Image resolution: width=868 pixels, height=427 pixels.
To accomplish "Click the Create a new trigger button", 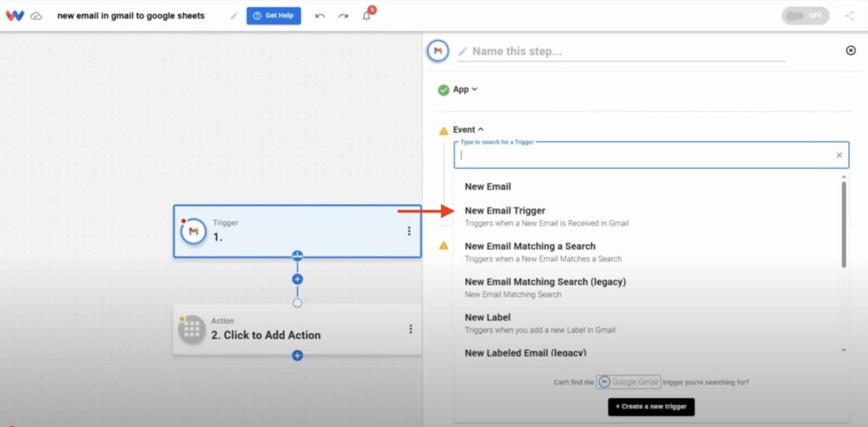I will tap(651, 407).
